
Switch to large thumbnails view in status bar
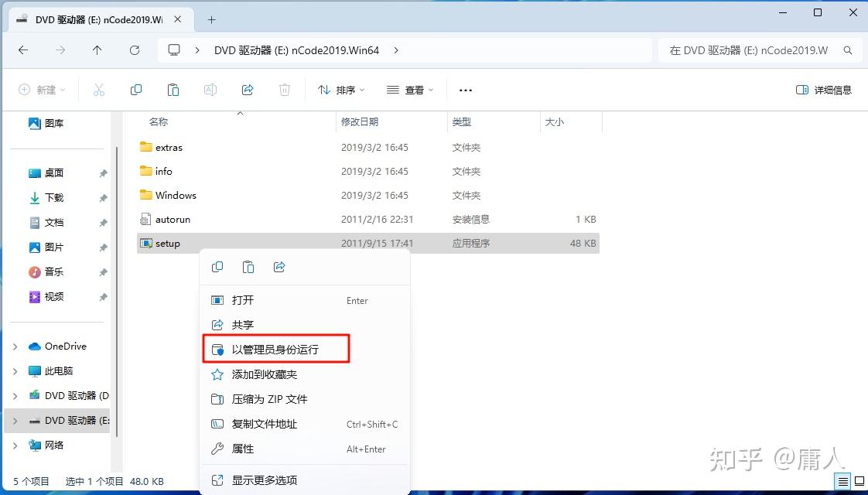pos(859,480)
